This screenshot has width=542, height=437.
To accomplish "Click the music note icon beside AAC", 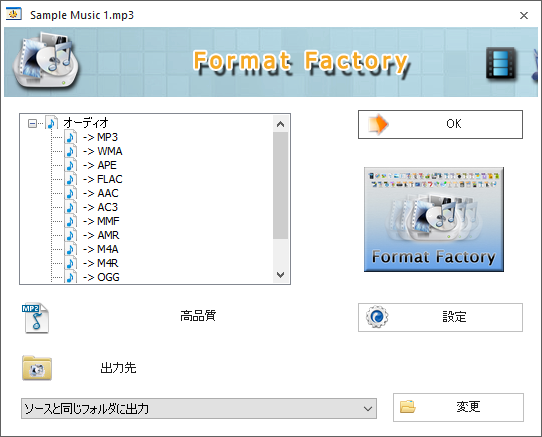I will point(71,193).
